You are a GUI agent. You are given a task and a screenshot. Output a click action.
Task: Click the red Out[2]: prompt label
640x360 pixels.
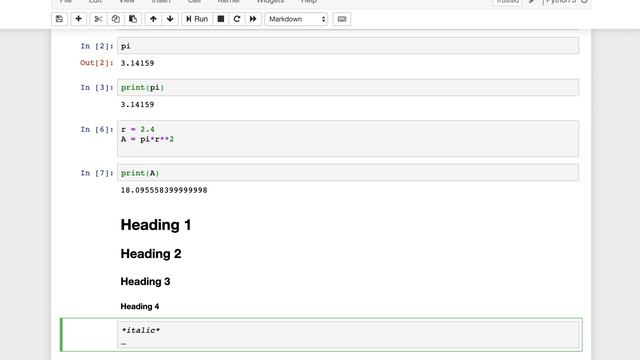tap(97, 63)
